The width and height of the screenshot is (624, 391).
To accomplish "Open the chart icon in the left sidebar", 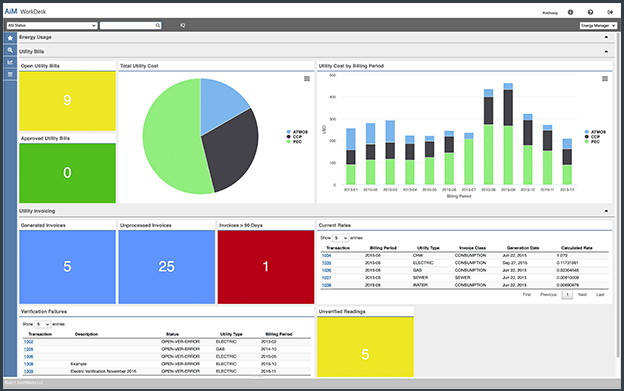I will 10,62.
